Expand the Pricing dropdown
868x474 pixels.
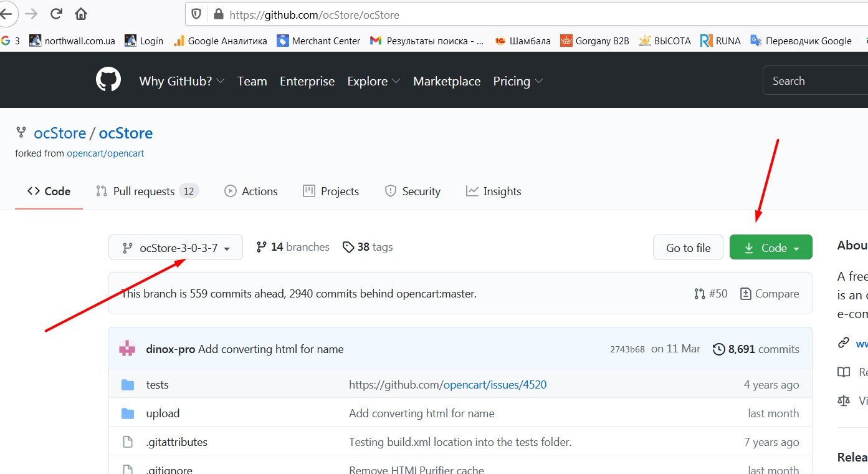[518, 81]
